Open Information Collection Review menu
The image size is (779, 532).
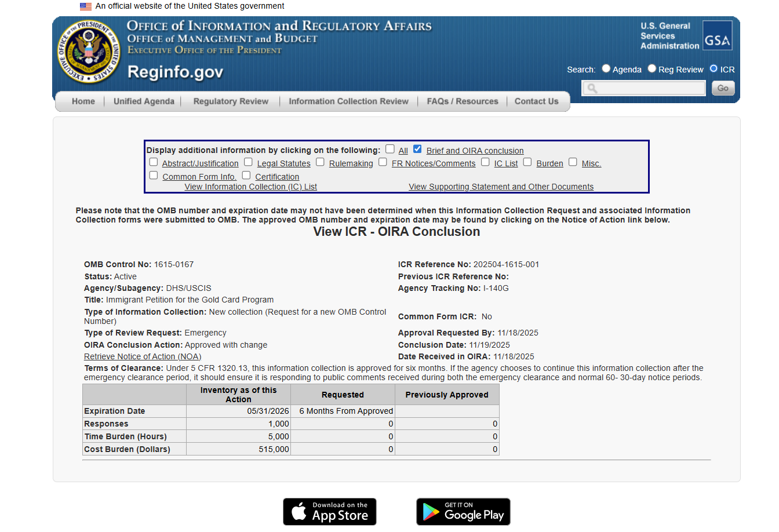[348, 101]
